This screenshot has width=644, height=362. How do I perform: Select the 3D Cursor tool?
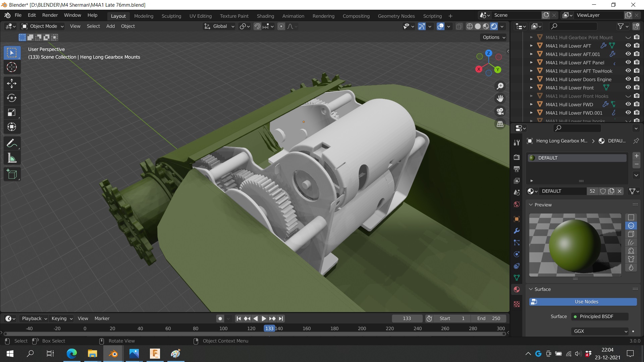pos(12,67)
